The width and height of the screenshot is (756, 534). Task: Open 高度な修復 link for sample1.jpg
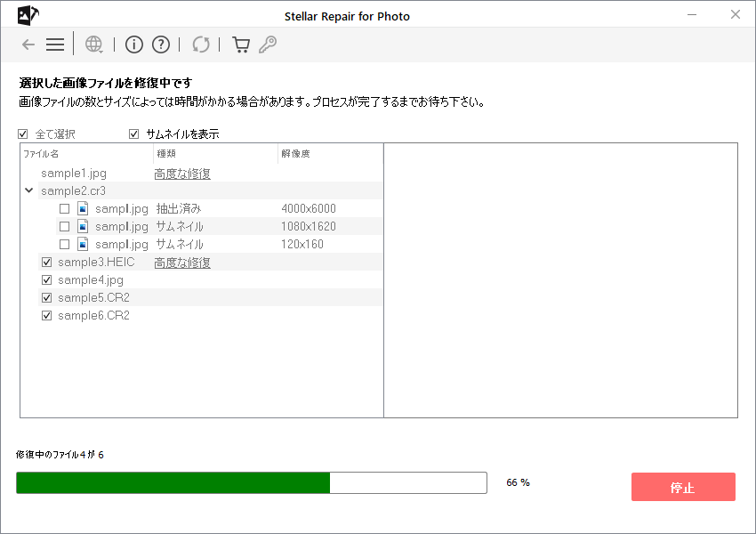pos(182,174)
